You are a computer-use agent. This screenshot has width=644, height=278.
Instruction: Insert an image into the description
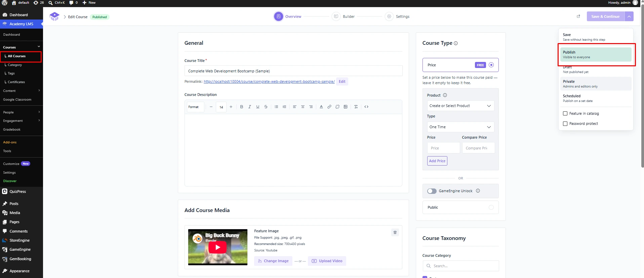coord(346,107)
